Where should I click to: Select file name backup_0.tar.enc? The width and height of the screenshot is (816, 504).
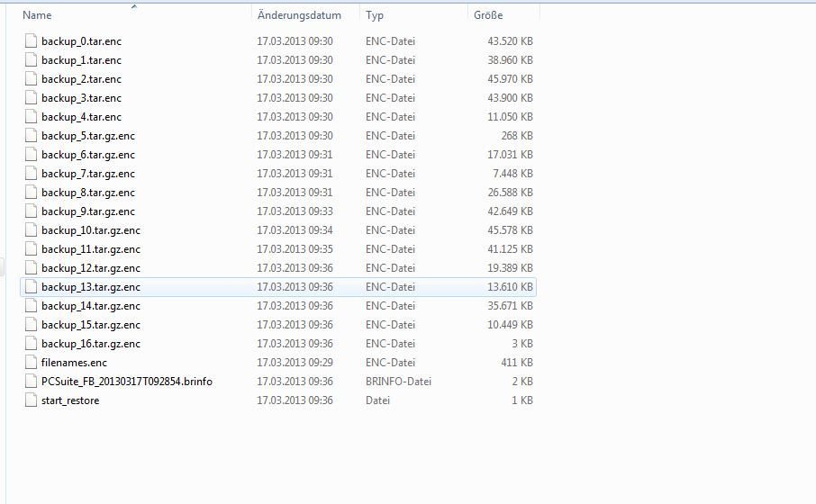(81, 41)
